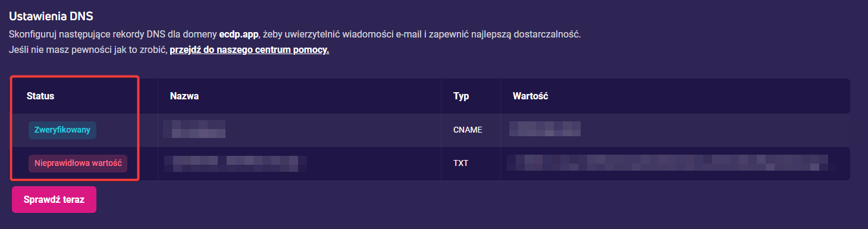Click the blurred TXT record value

click(x=667, y=163)
